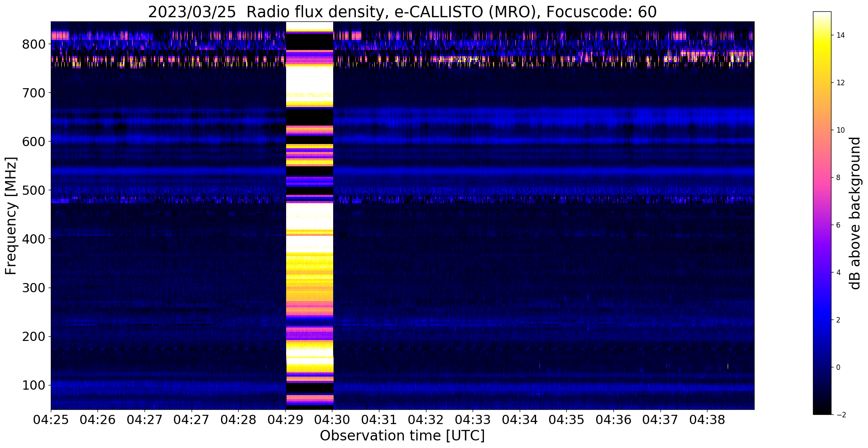The width and height of the screenshot is (868, 448).
Task: Click the bright saturated band in the spectrogram
Action: (x=310, y=215)
